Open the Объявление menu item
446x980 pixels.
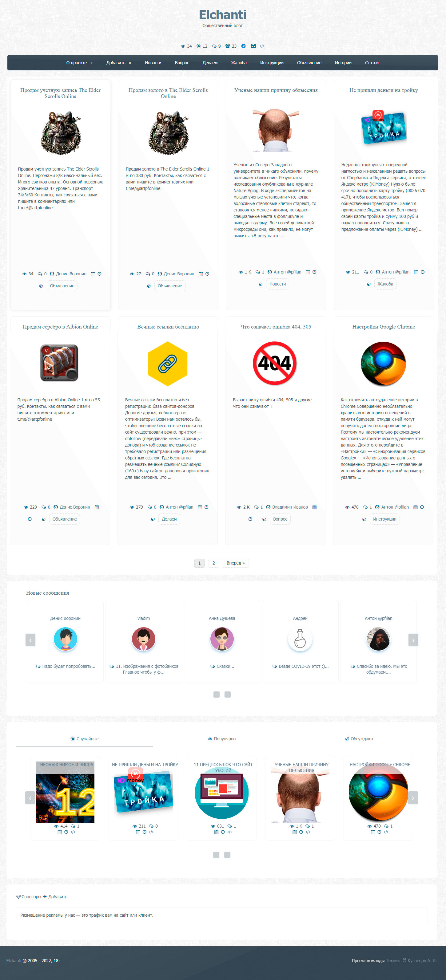(x=309, y=63)
